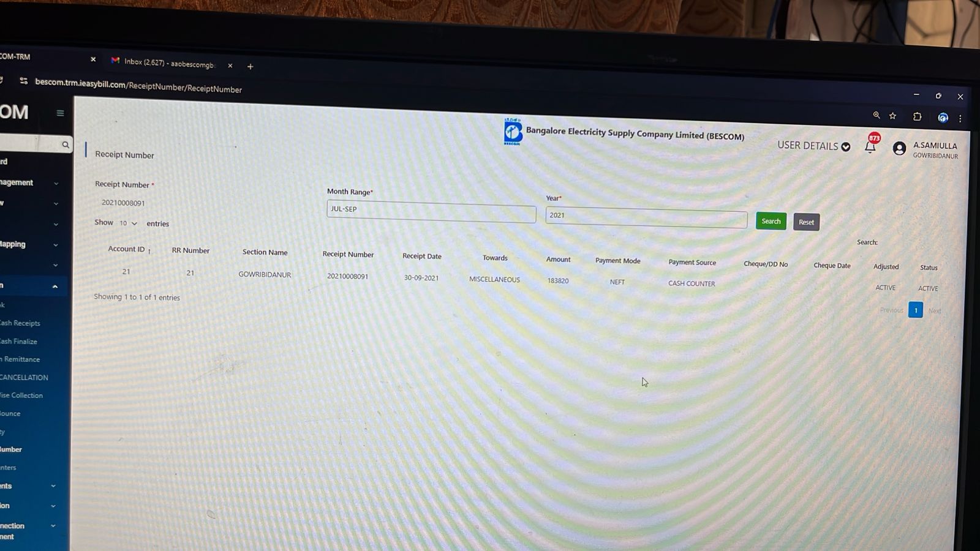Viewport: 980px width, 551px height.
Task: Click the Previous pagination link
Action: (x=891, y=310)
